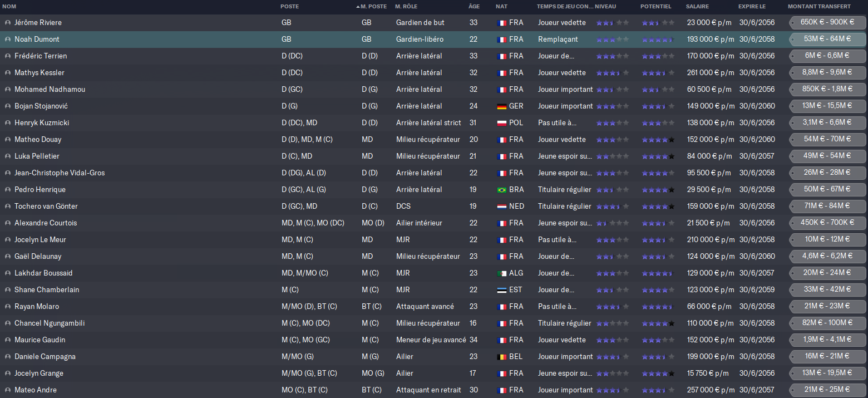Sort by the EXPIRE LE column header

(752, 7)
